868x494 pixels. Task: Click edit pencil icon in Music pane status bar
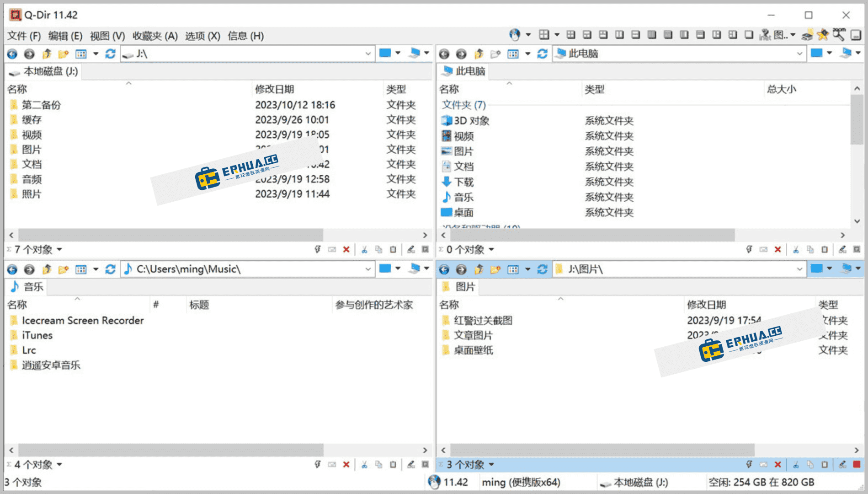click(x=411, y=465)
